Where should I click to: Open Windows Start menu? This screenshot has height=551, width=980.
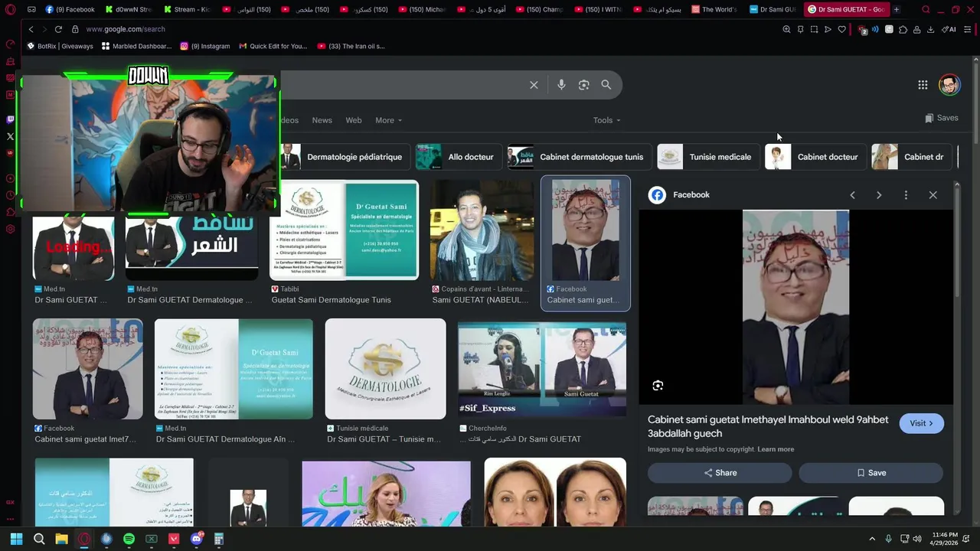click(x=16, y=539)
